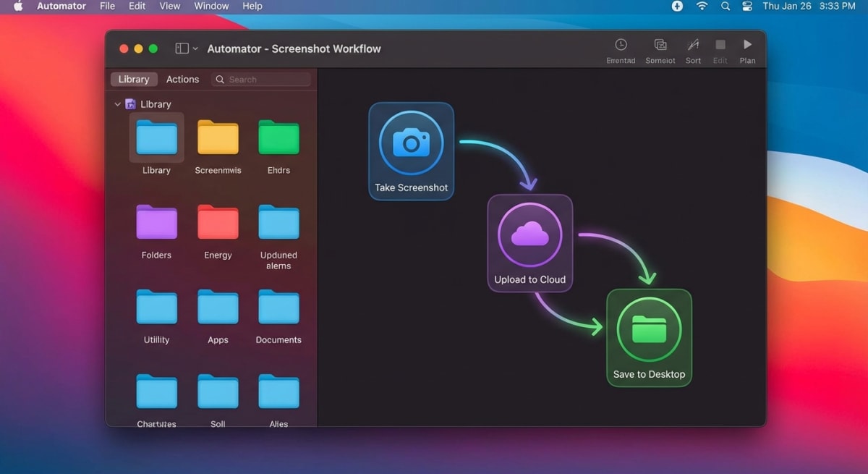Collapse the Library tree disclosure triangle
The width and height of the screenshot is (868, 474).
[x=117, y=103]
